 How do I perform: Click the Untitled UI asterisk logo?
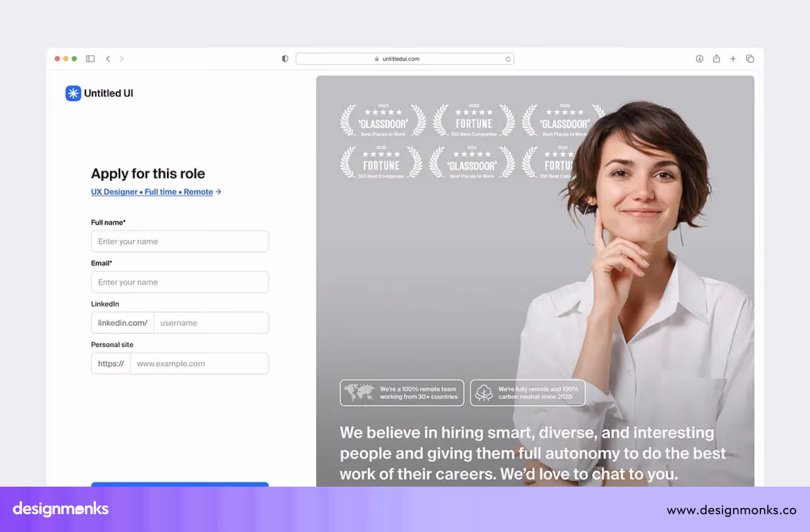click(73, 93)
